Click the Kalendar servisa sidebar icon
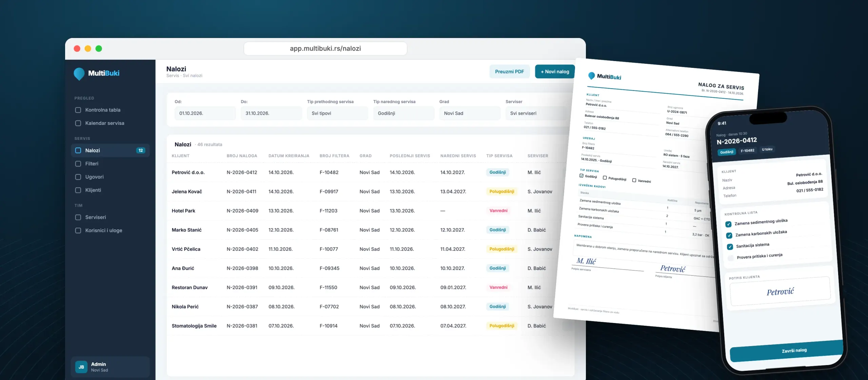The image size is (868, 380). pos(78,123)
